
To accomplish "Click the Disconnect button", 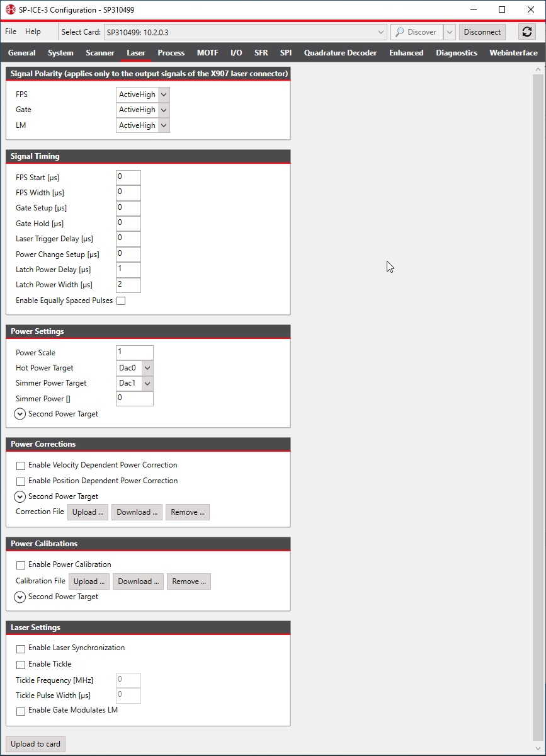I will coord(482,31).
